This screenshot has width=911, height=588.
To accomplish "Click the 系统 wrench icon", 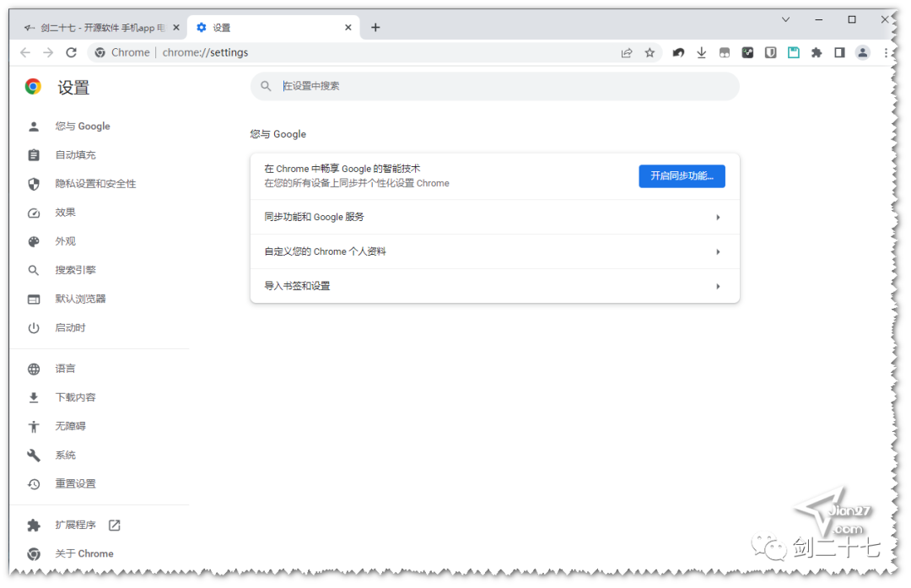I will tap(34, 456).
